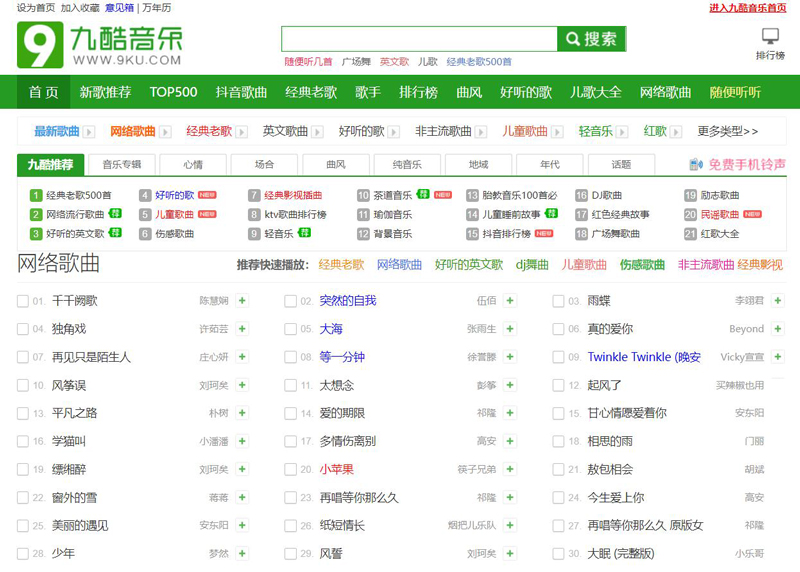This screenshot has height=572, width=800.
Task: Add 小苹果 with plus icon
Action: pos(510,469)
